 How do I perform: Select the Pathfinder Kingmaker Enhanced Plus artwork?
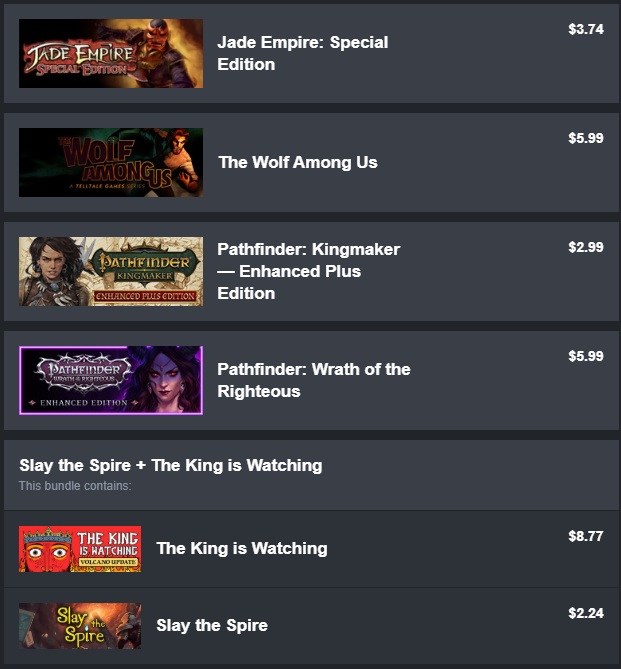click(111, 271)
